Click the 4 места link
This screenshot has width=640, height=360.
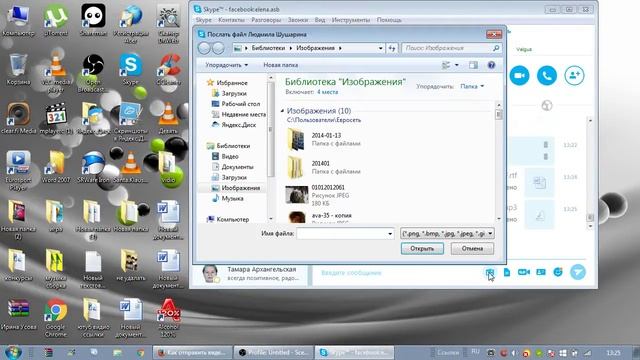coord(327,92)
